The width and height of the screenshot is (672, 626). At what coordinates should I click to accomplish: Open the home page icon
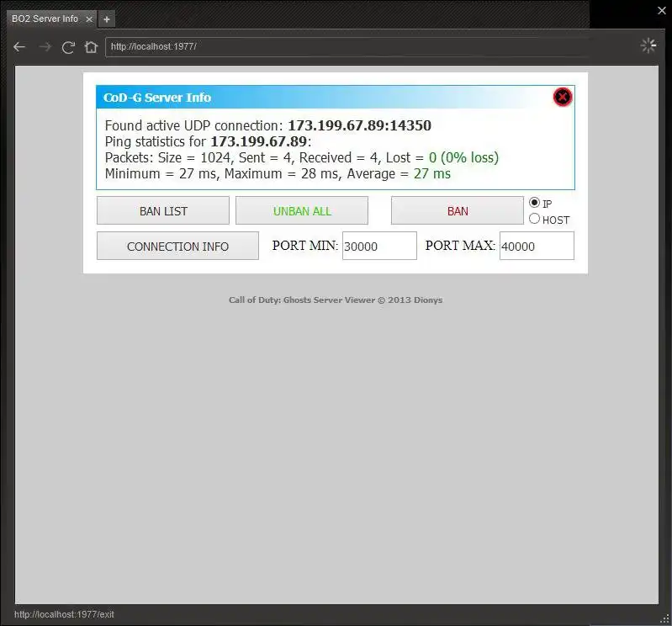click(92, 47)
